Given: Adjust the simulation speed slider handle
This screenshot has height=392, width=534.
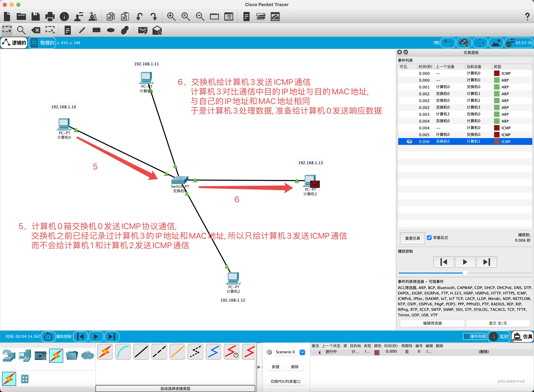Looking at the screenshot, I should pos(465,273).
